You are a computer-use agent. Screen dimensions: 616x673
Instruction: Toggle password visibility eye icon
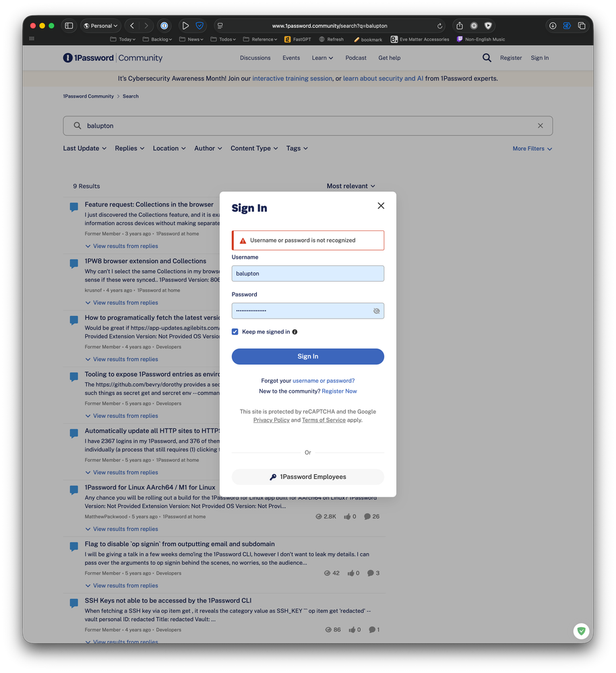pyautogui.click(x=376, y=311)
